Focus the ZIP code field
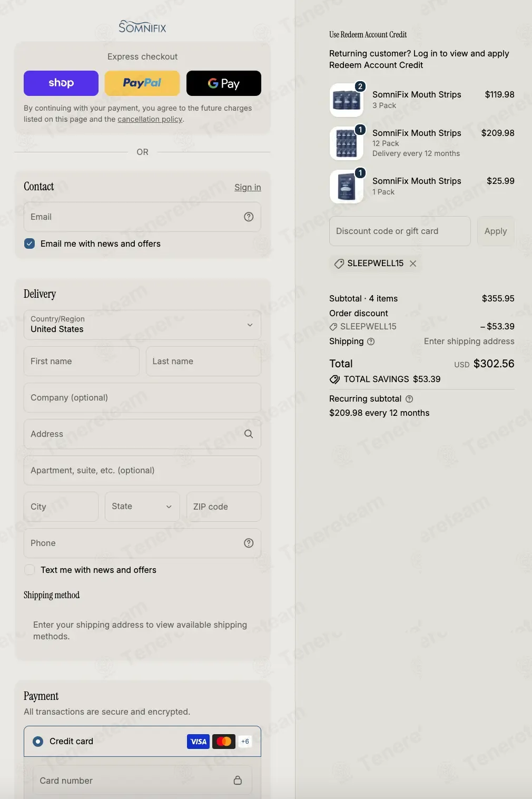The height and width of the screenshot is (799, 532). pos(224,506)
